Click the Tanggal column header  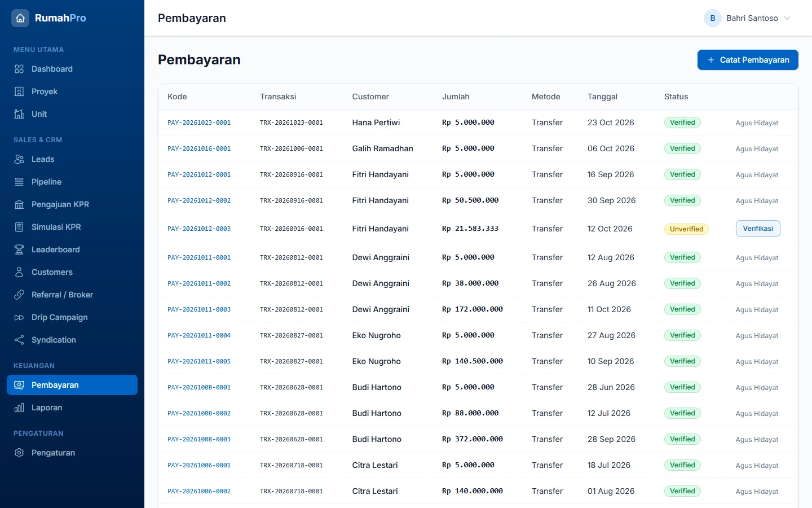pyautogui.click(x=602, y=97)
